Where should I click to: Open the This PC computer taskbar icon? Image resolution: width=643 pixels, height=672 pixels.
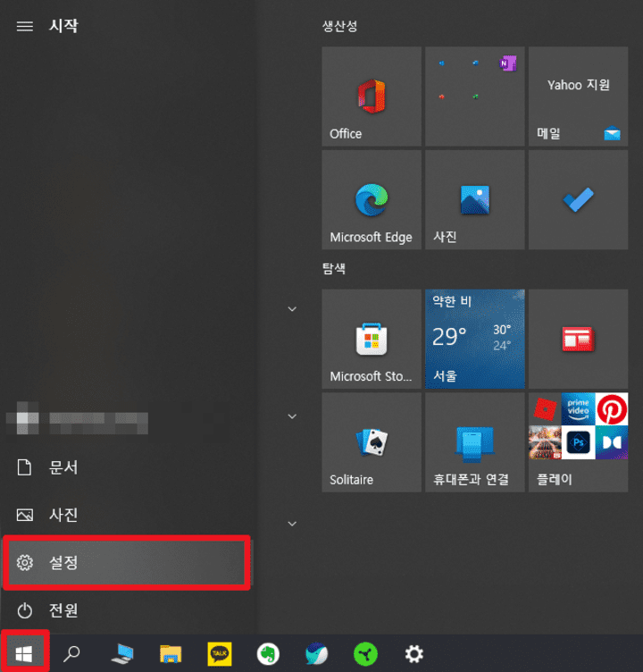click(x=122, y=653)
